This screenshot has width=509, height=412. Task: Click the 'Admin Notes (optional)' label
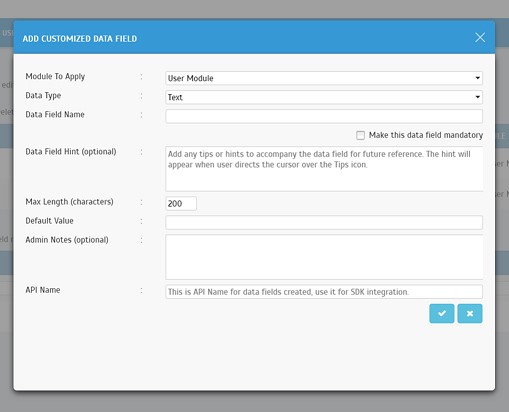[67, 240]
